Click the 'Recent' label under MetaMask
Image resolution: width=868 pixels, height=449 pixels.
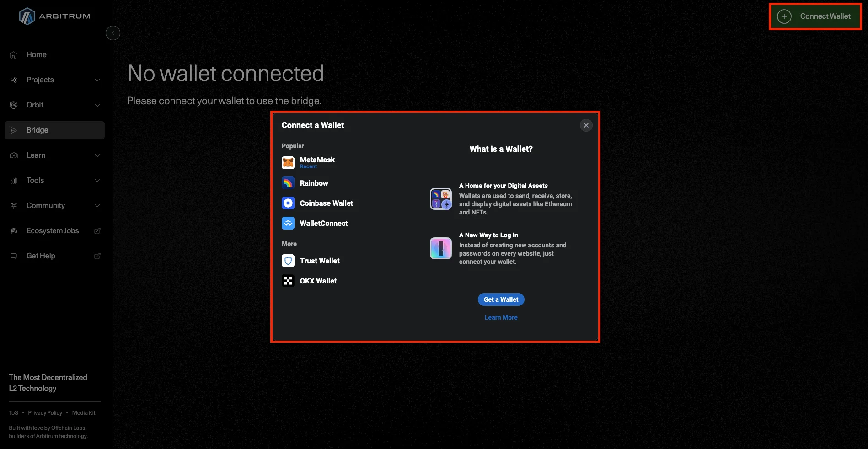308,166
